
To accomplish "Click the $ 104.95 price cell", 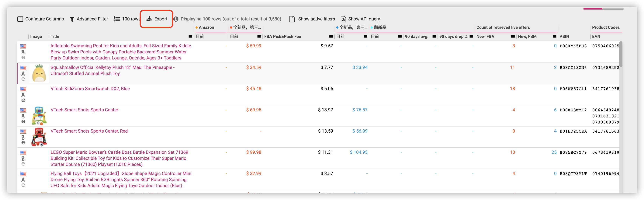I will 359,152.
